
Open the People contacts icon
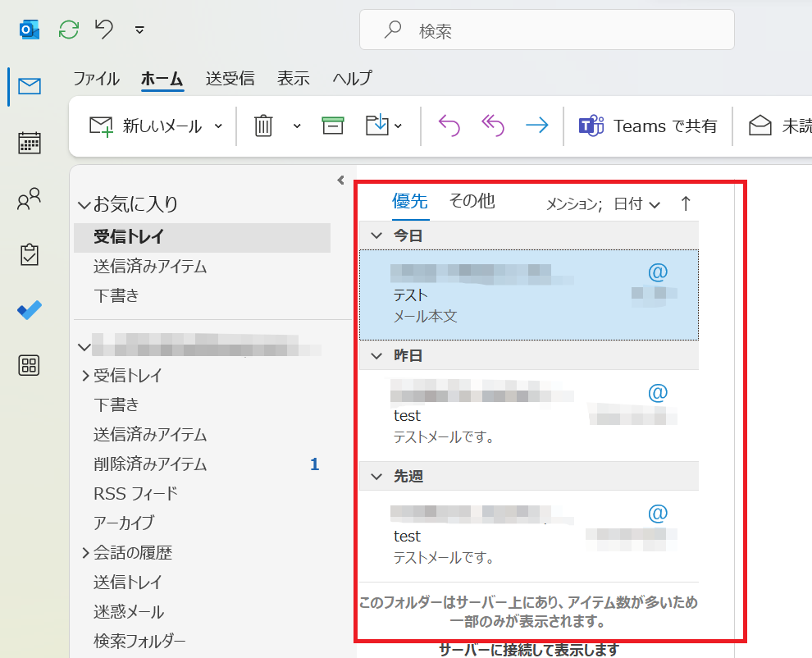click(x=30, y=199)
